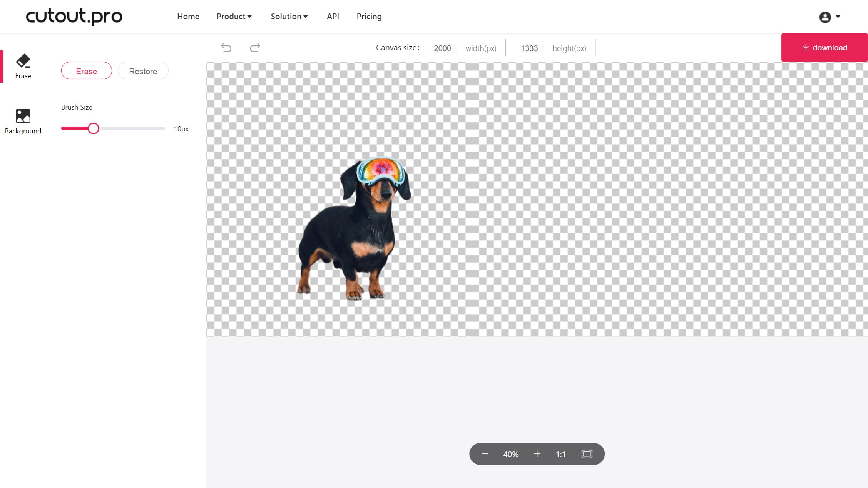Image resolution: width=868 pixels, height=488 pixels.
Task: Redo the last edit
Action: tap(255, 48)
